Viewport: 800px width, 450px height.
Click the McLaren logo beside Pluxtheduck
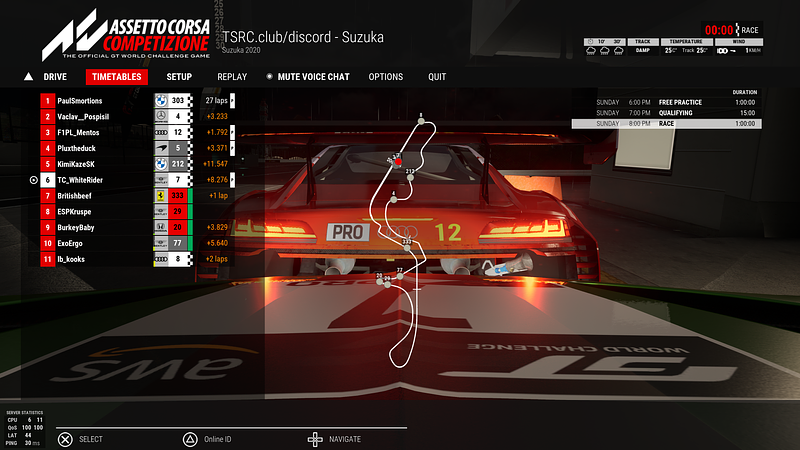click(161, 148)
